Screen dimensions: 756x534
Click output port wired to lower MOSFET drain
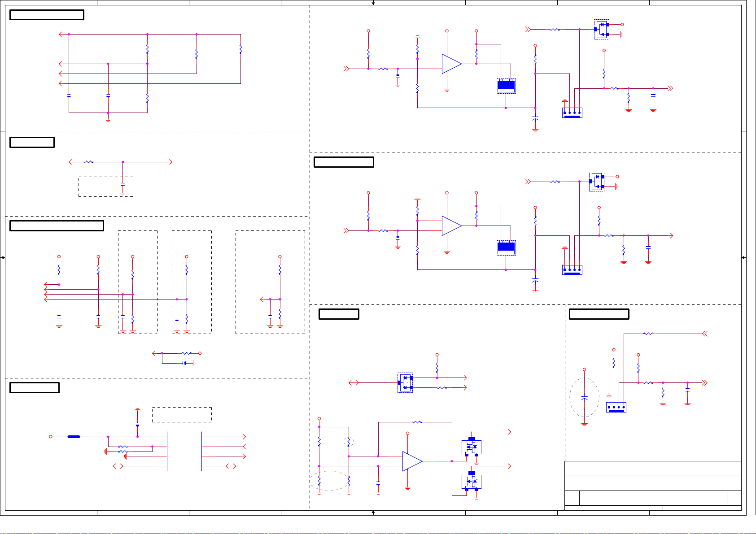[x=509, y=466]
